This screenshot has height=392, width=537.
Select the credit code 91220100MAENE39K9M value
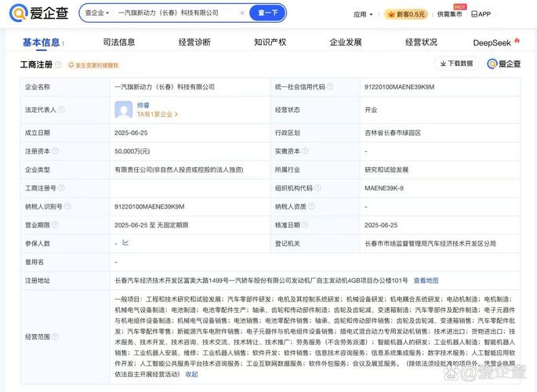399,87
